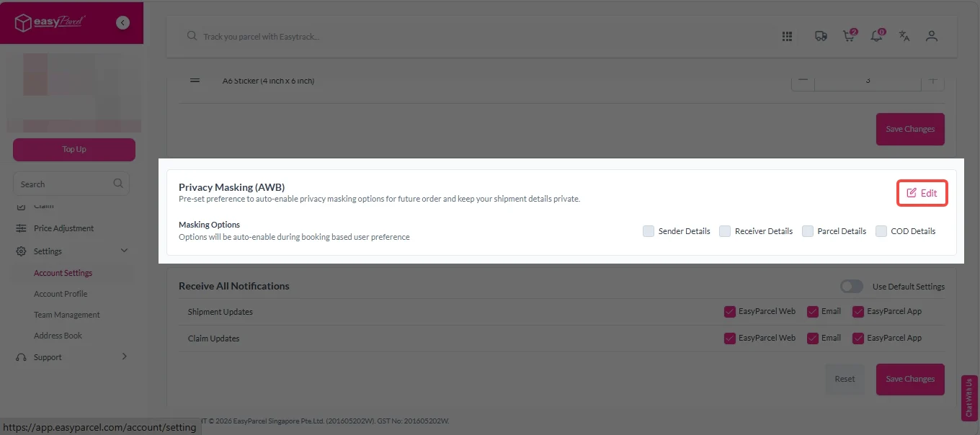Open the user profile icon

[932, 36]
